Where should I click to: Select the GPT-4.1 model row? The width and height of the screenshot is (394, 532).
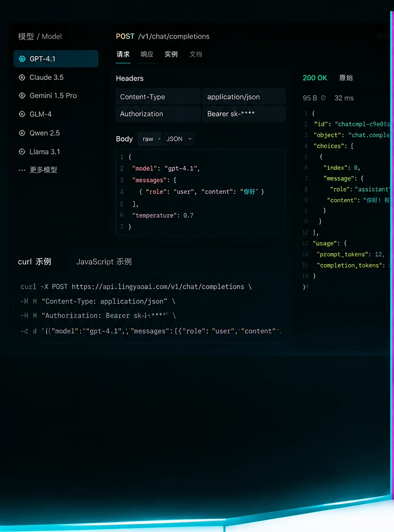pyautogui.click(x=56, y=59)
